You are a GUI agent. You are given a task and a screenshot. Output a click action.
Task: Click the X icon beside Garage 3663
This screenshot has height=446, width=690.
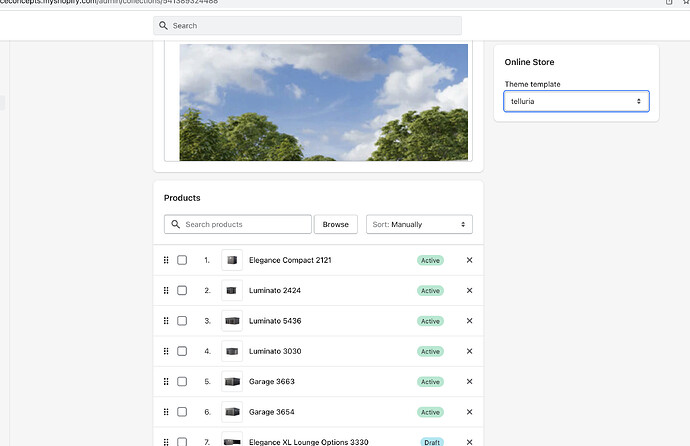tap(469, 382)
